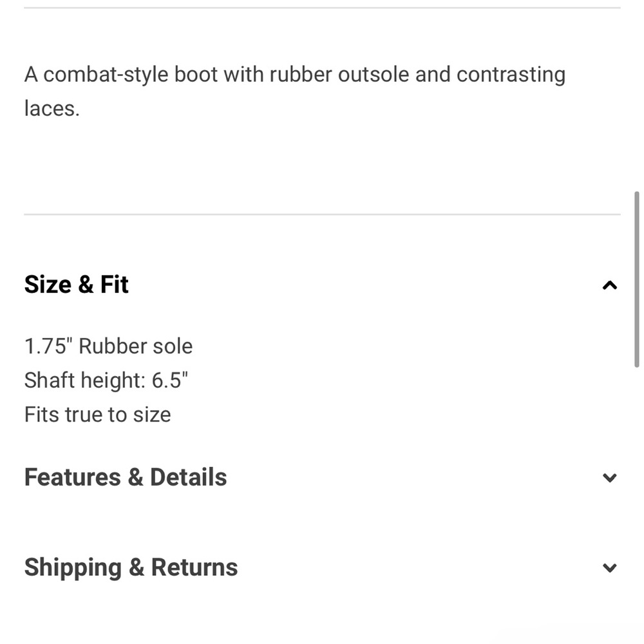
Task: Click the scrollbar track above the thumb
Action: pos(637,97)
